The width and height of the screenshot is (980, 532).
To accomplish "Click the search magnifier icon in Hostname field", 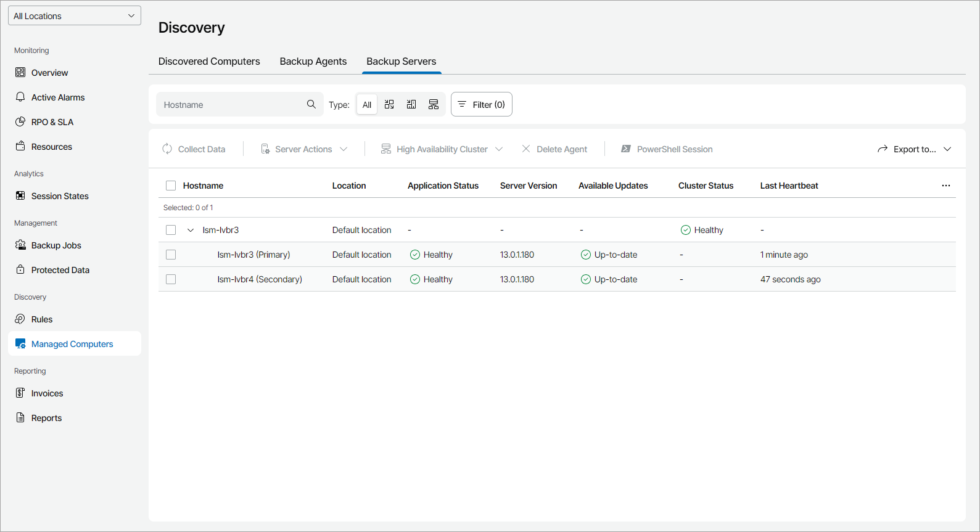I will click(x=311, y=104).
